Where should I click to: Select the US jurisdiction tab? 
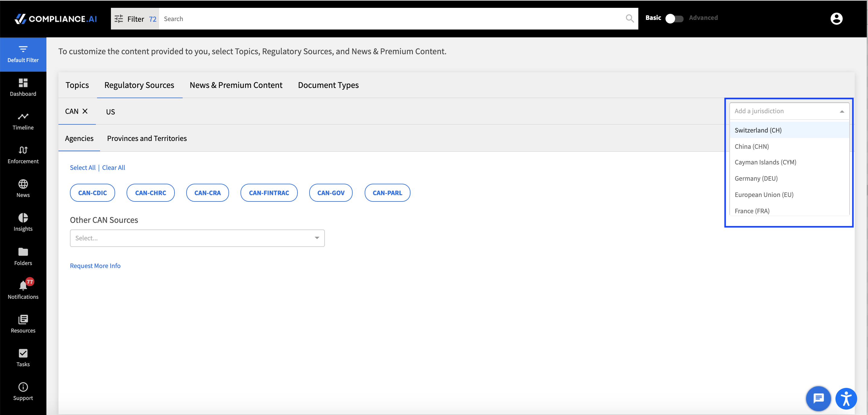click(110, 111)
